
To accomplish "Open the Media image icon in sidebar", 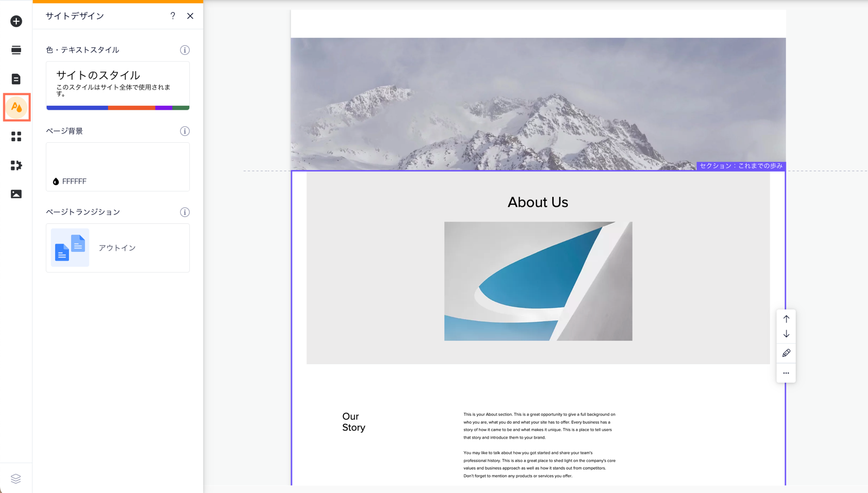I will coord(16,194).
